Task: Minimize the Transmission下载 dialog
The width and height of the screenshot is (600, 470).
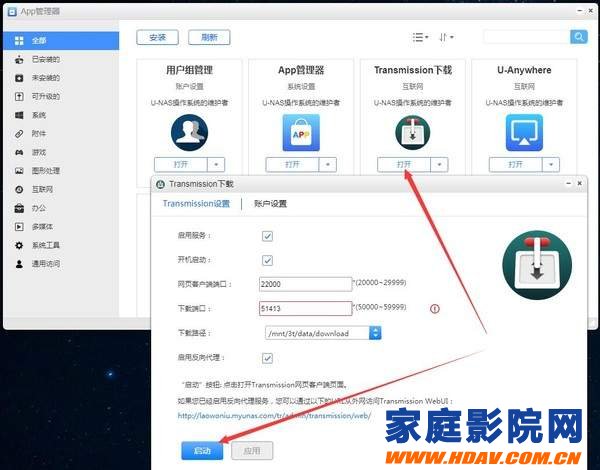Action: click(569, 184)
